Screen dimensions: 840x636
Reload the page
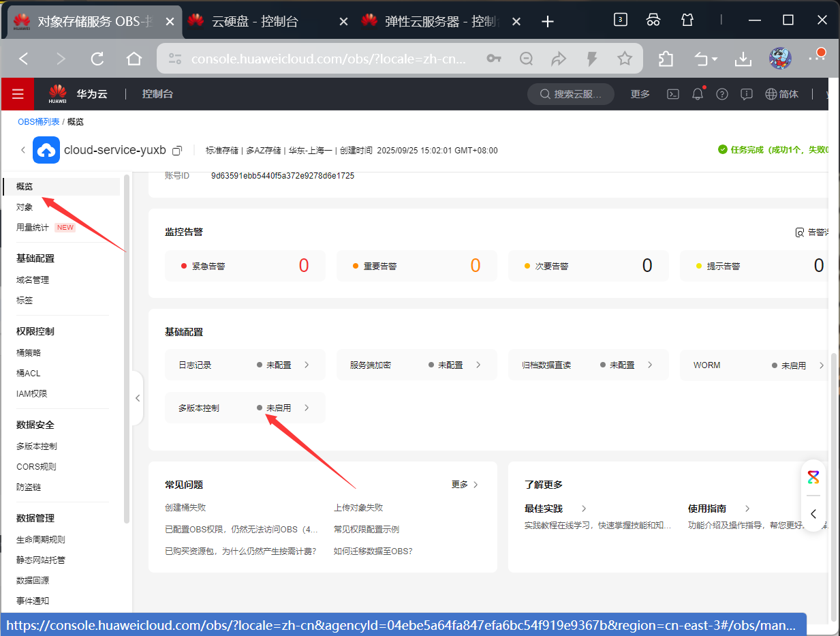pyautogui.click(x=97, y=59)
